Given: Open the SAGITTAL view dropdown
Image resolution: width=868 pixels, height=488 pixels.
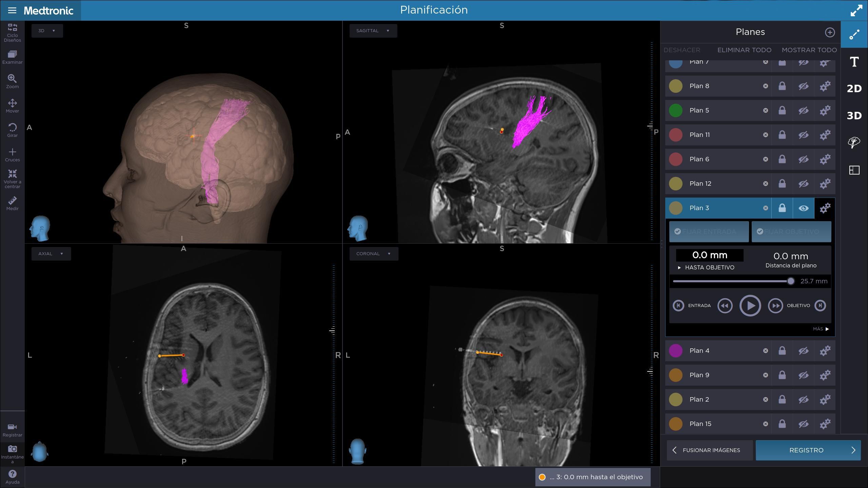Looking at the screenshot, I should click(373, 30).
